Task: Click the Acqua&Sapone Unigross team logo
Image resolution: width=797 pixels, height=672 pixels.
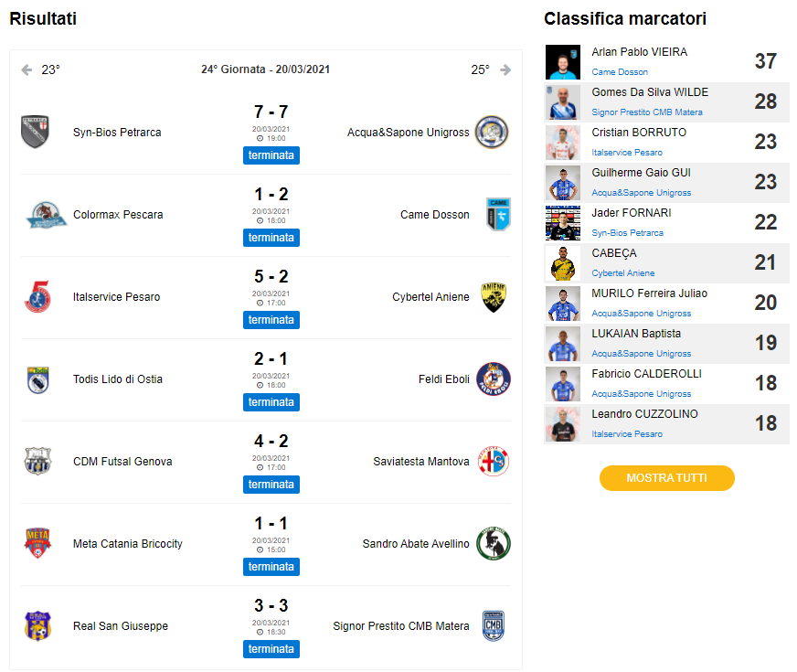Action: (492, 133)
